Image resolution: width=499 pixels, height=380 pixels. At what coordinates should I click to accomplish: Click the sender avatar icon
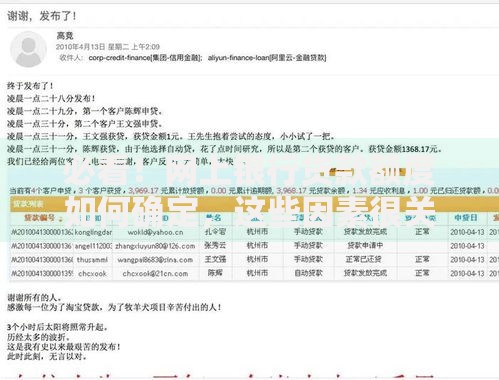[x=28, y=49]
